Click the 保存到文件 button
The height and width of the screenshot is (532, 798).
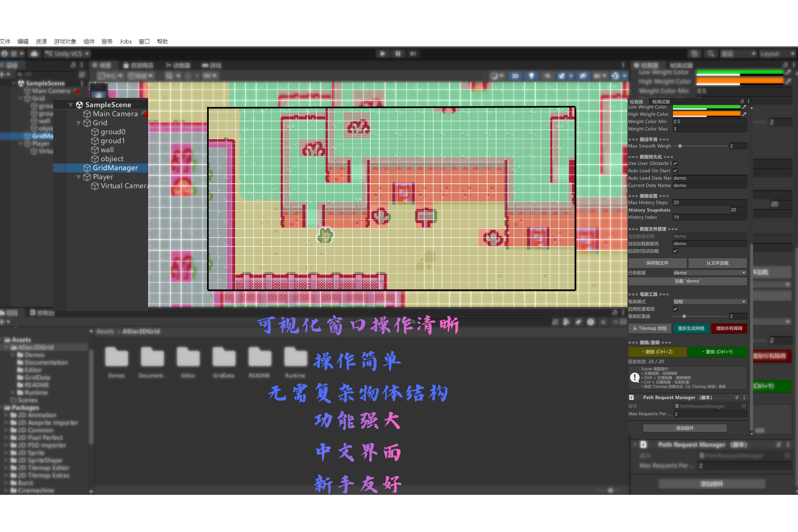tap(657, 263)
